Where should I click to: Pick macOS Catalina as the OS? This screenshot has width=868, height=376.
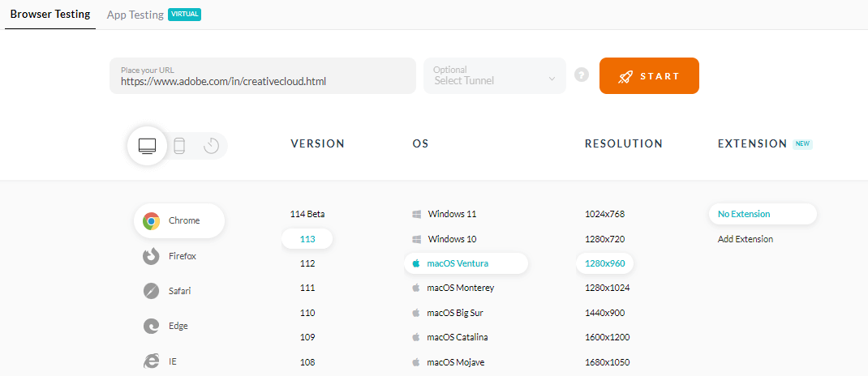[x=458, y=337]
